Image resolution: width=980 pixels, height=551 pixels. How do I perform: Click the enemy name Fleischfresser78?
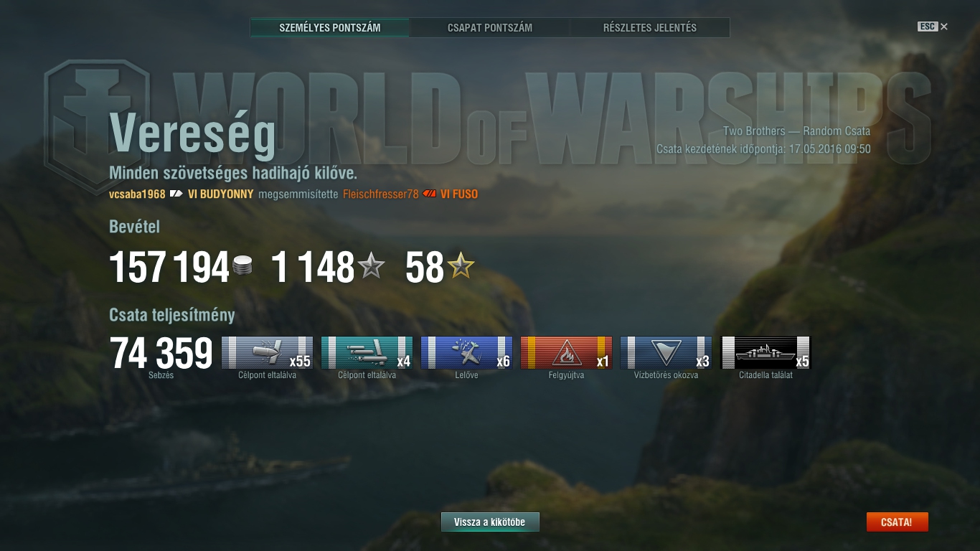pos(380,194)
